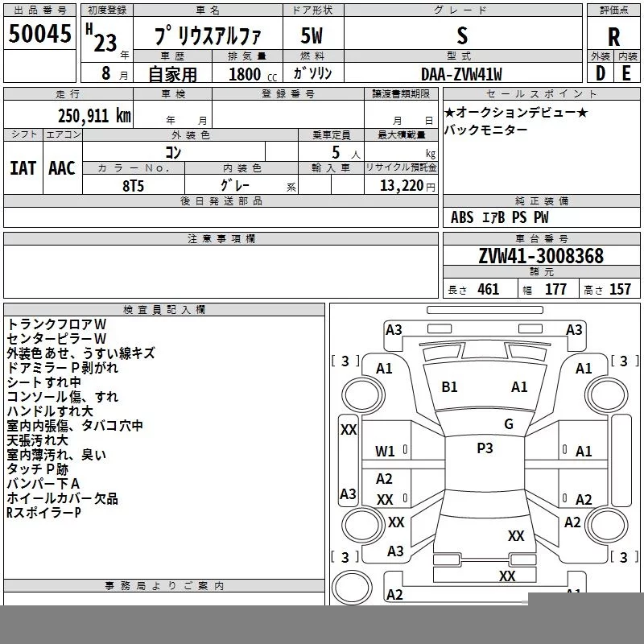Select the セールスポイント header
This screenshot has width=644, height=644.
pos(541,93)
